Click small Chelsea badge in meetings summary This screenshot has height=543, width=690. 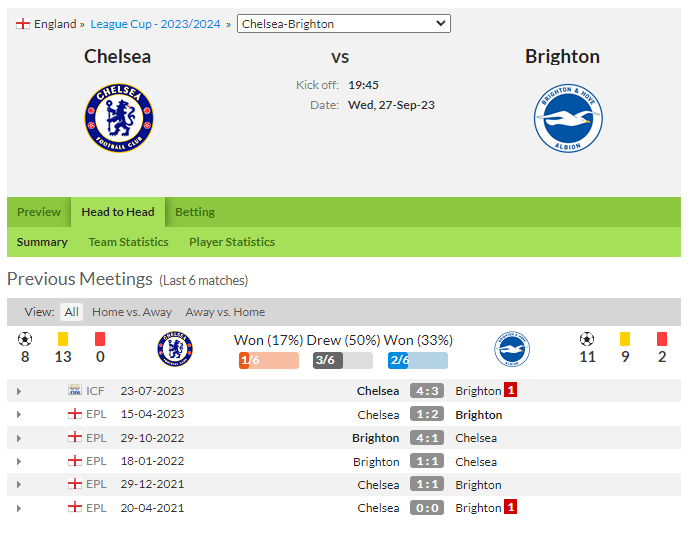(175, 349)
